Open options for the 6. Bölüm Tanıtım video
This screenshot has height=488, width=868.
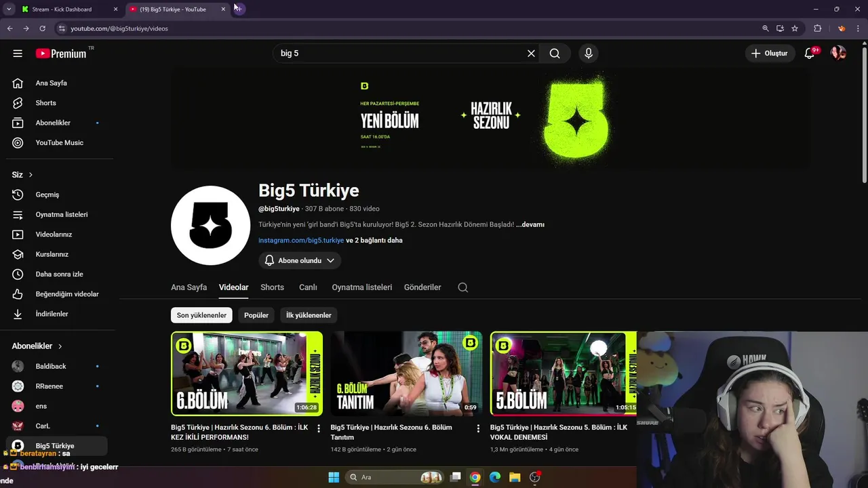pyautogui.click(x=478, y=428)
